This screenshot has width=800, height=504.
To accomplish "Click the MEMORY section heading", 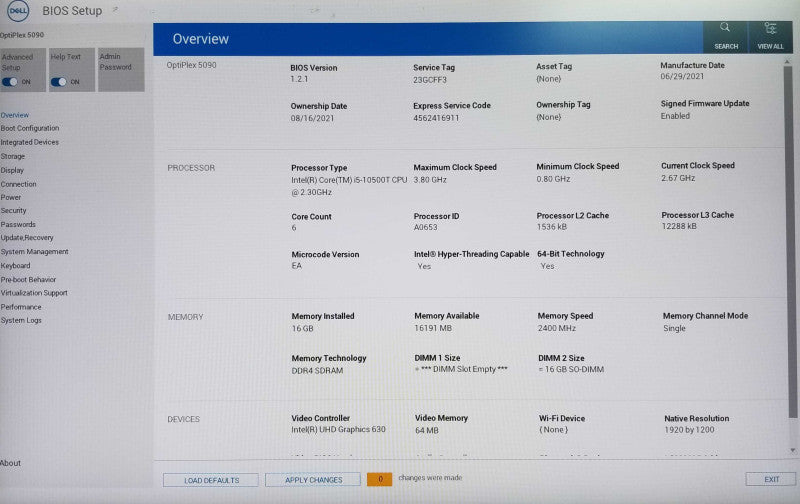I will click(186, 317).
